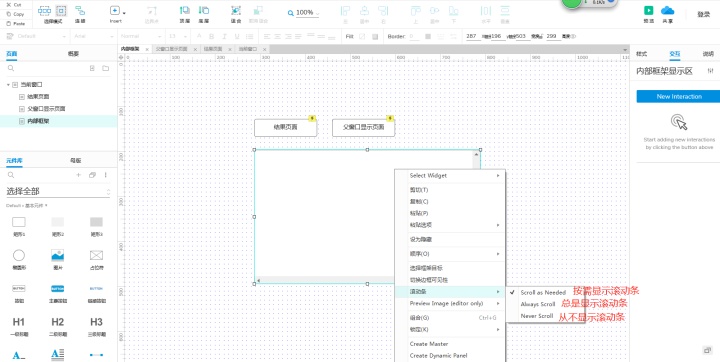Open the Insert dropdown arrow
The height and width of the screenshot is (362, 720).
[x=124, y=12]
